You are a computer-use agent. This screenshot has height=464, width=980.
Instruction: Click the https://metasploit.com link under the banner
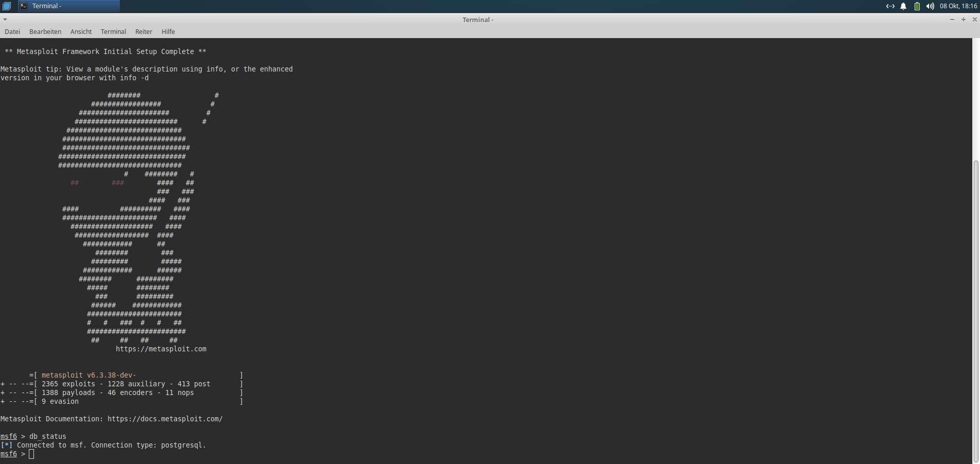161,349
